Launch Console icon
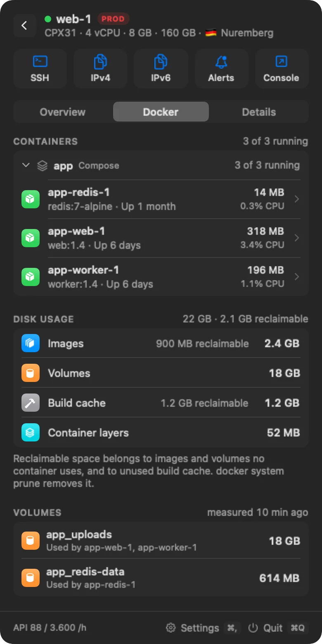 pos(281,62)
